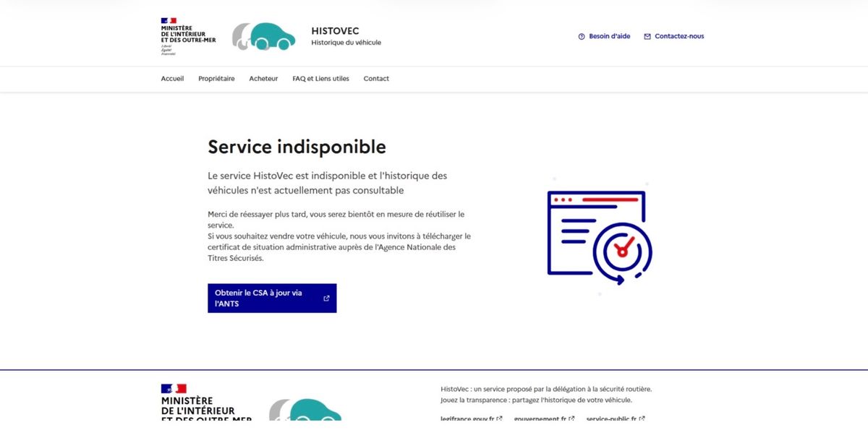Viewport: 868px width, 438px height.
Task: Click the envelope icon beside Contactez-nous
Action: pos(647,36)
